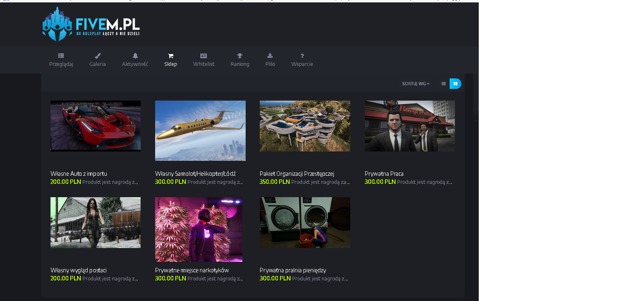The width and height of the screenshot is (644, 301).
Task: Click the reward note under Prywatna Praca
Action: pos(425,182)
